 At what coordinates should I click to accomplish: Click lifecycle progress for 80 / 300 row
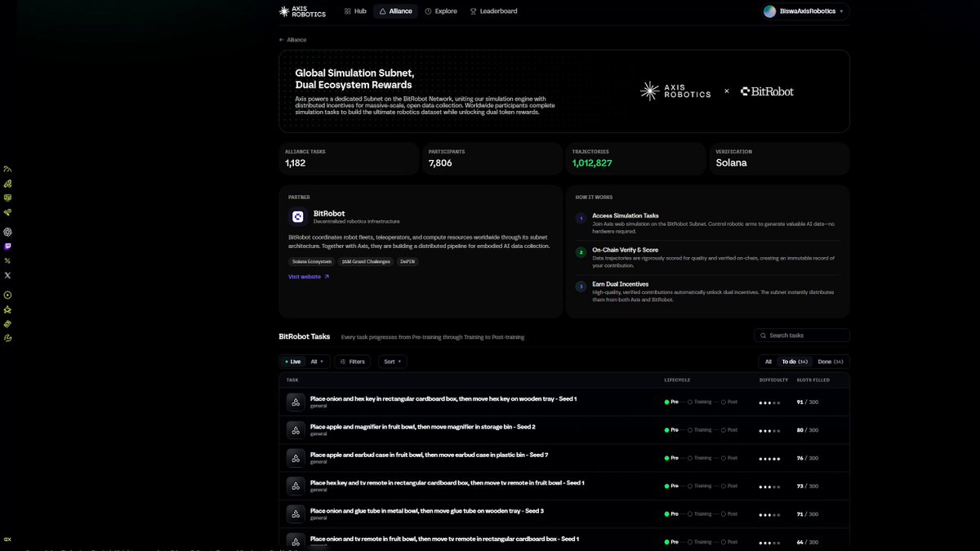click(x=702, y=430)
